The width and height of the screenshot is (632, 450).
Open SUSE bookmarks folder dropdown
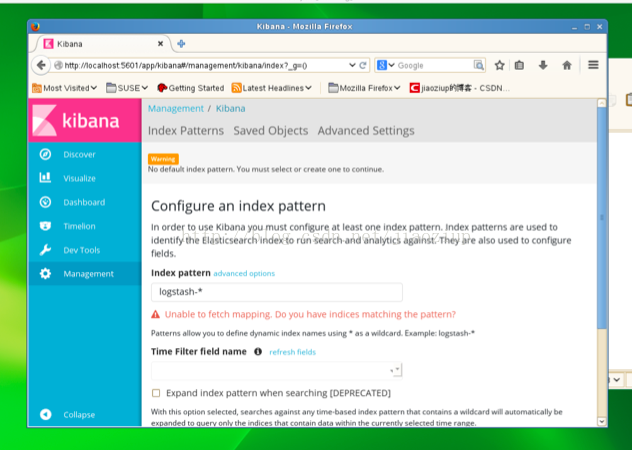[127, 88]
